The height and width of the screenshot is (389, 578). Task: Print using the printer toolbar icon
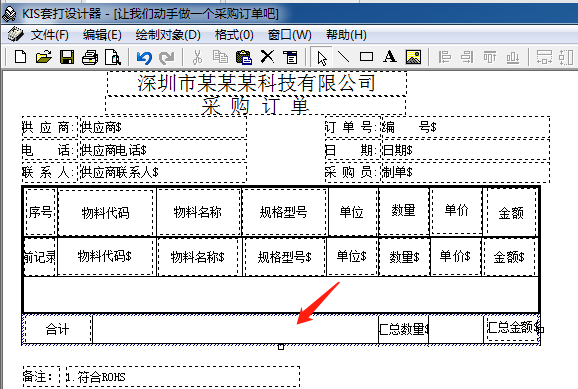[x=90, y=58]
